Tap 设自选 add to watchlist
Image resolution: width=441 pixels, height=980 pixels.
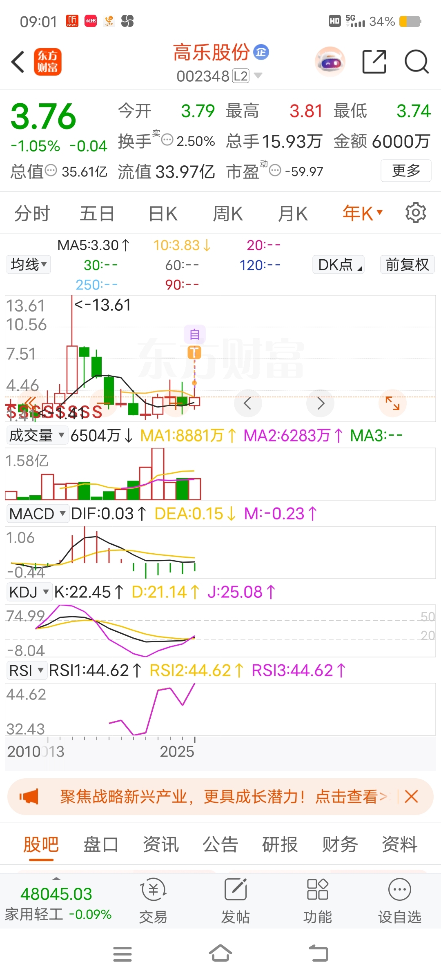[400, 901]
